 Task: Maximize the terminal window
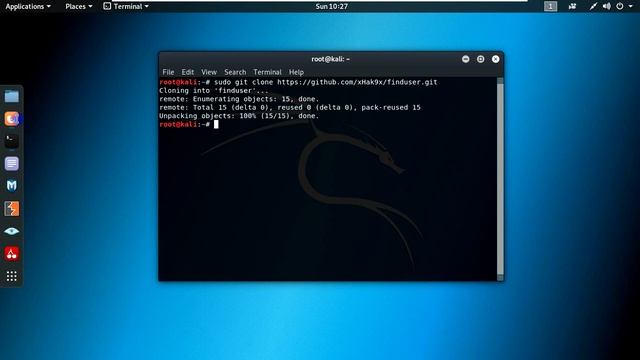pos(480,59)
